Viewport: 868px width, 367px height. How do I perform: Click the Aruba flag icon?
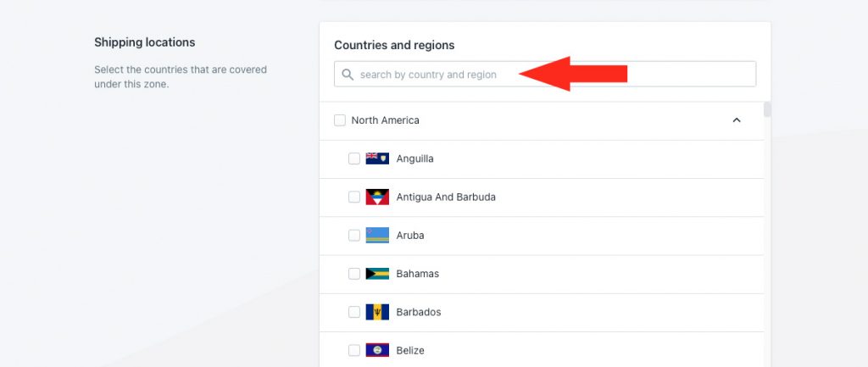tap(377, 236)
